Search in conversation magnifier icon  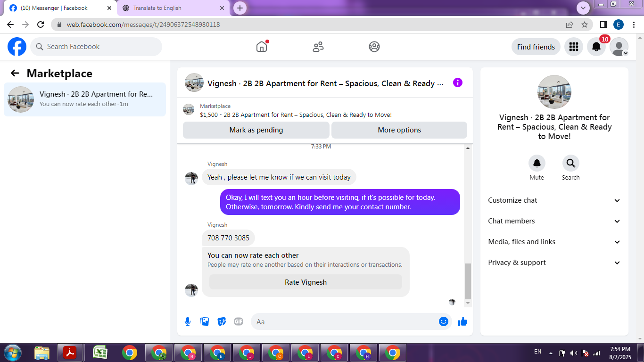[571, 163]
